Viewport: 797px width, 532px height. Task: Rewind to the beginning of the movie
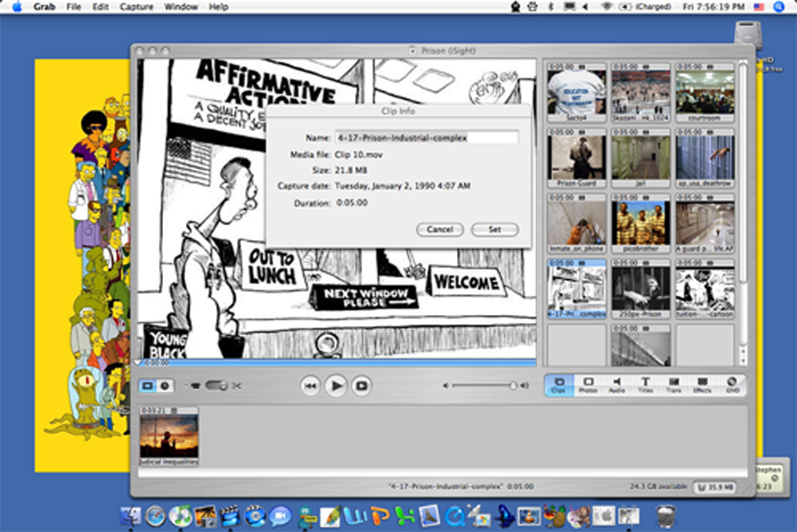pos(310,386)
